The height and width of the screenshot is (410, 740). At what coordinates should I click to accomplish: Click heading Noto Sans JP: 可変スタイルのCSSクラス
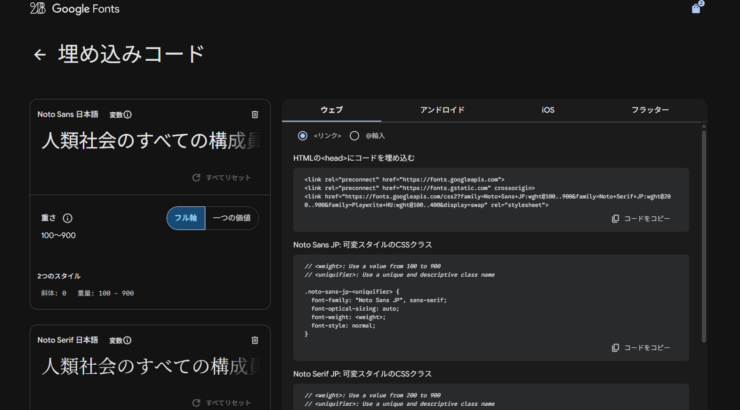point(362,245)
